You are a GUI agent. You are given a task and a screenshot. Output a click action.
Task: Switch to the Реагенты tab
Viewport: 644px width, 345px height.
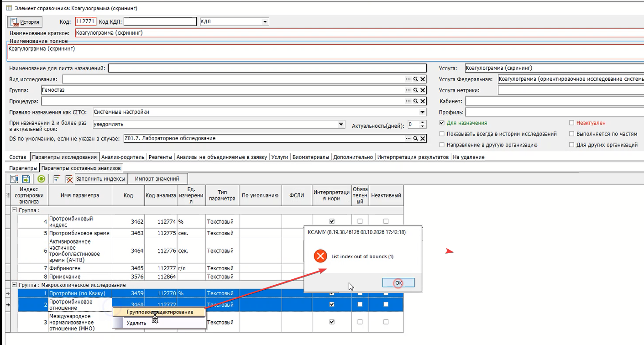pyautogui.click(x=161, y=157)
